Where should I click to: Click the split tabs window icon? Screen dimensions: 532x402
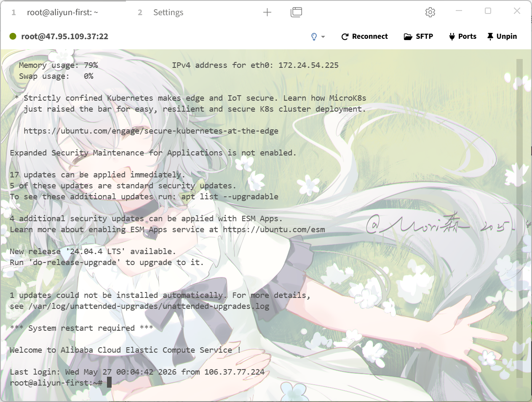click(x=297, y=12)
